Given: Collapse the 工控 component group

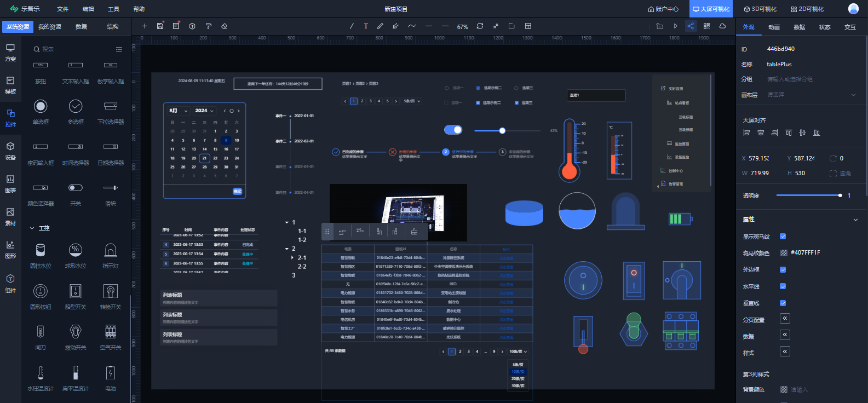Looking at the screenshot, I should pos(32,228).
